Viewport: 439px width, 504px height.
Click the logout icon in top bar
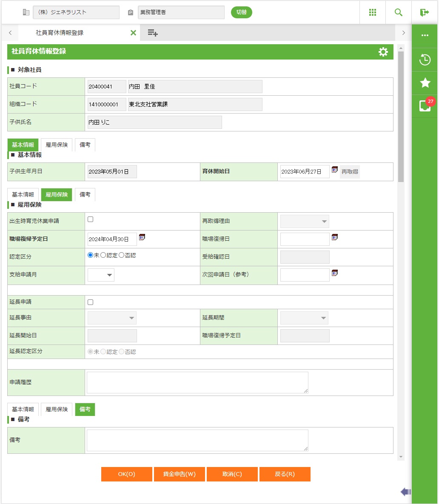tap(425, 12)
